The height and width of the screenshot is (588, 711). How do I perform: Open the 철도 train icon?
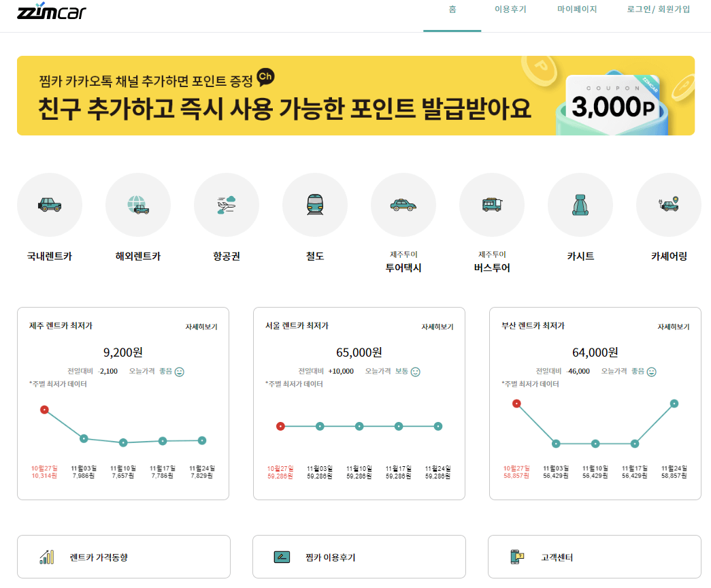[315, 205]
